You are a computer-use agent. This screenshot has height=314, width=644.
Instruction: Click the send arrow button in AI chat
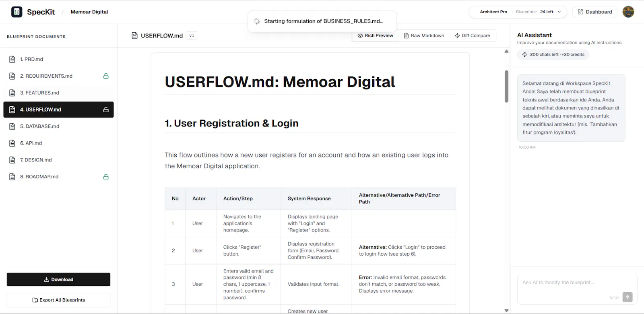click(627, 297)
